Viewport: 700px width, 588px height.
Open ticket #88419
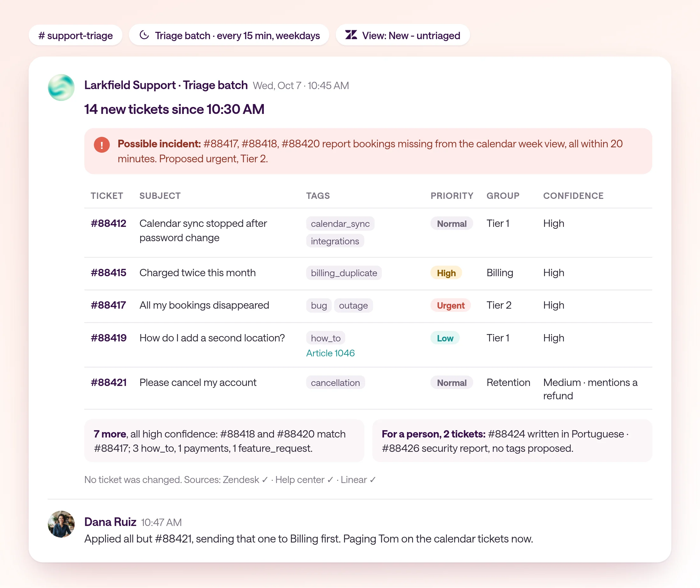109,338
